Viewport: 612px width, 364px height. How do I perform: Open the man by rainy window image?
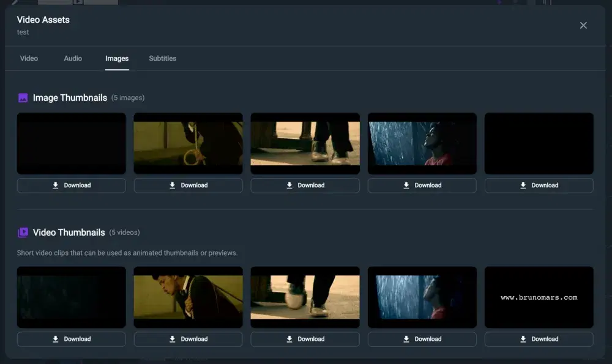422,144
